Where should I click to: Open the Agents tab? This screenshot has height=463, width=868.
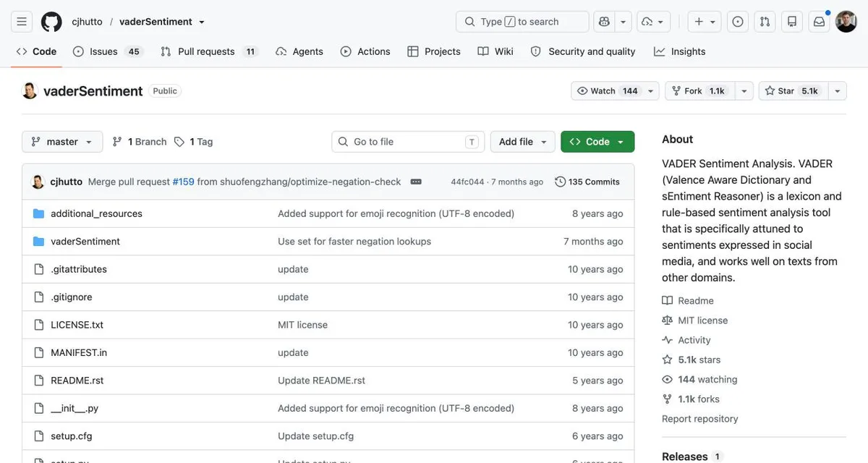pos(299,51)
